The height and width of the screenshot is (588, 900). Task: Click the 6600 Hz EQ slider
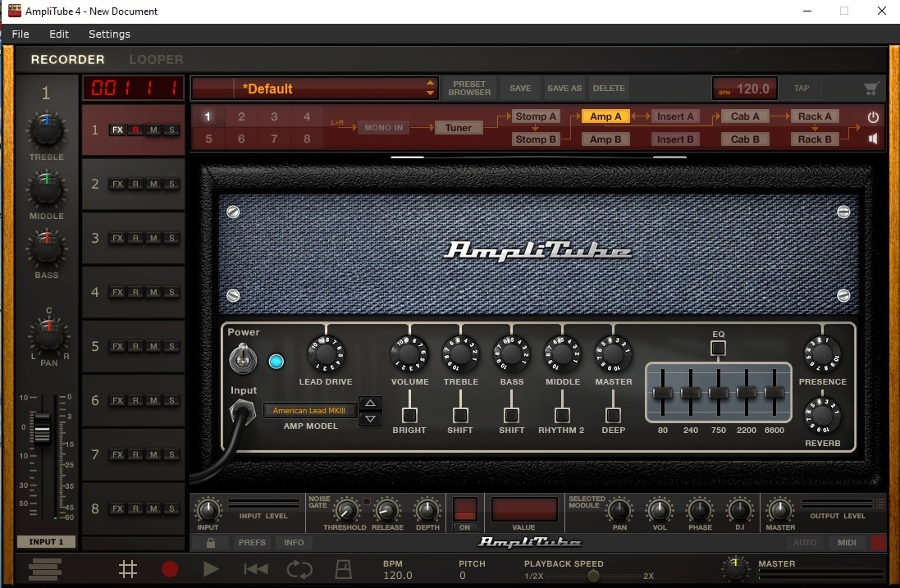pos(774,393)
